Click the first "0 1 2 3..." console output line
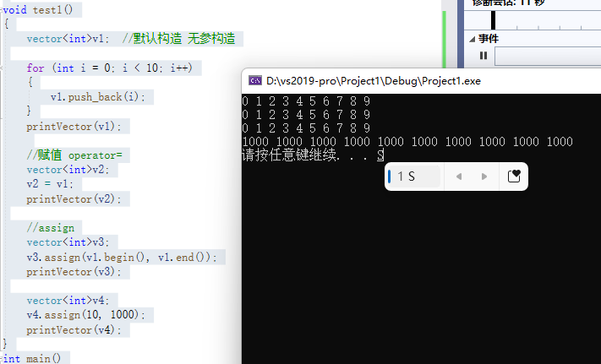601x364 pixels. click(x=307, y=101)
